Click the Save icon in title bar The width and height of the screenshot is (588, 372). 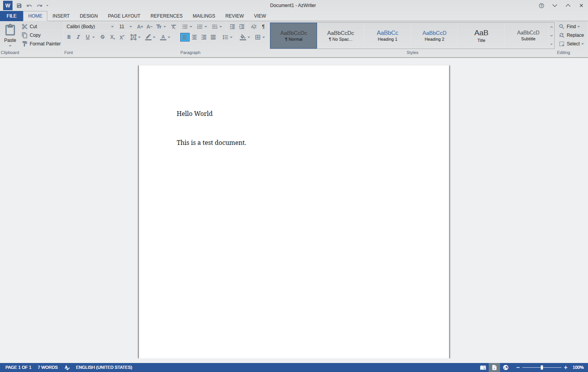click(19, 6)
